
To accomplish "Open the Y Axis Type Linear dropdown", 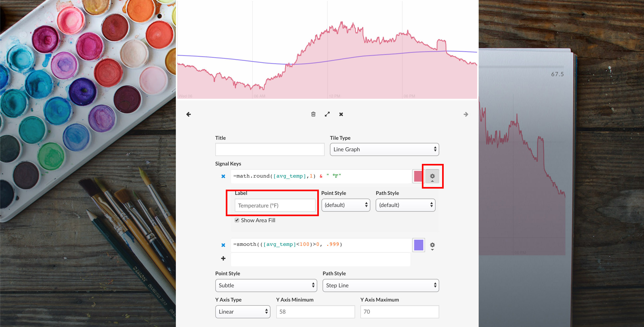I will point(243,312).
